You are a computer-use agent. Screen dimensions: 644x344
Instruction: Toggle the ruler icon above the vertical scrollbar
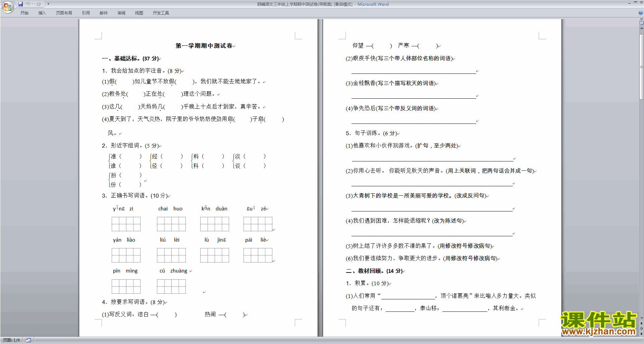[x=642, y=23]
